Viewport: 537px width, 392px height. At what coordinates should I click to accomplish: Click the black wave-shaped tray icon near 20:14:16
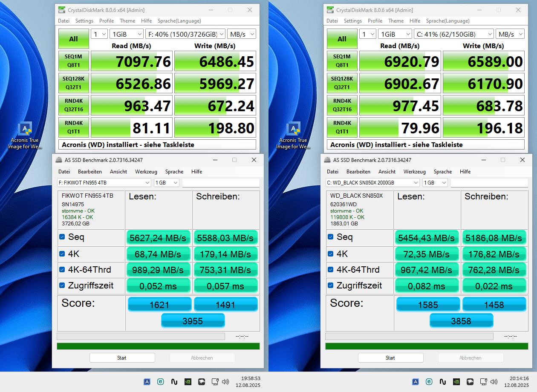[x=443, y=382]
